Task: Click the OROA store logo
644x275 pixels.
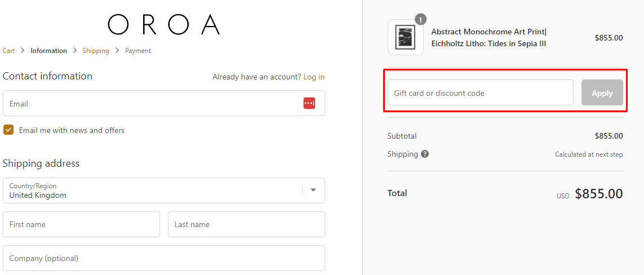Action: pos(163,24)
